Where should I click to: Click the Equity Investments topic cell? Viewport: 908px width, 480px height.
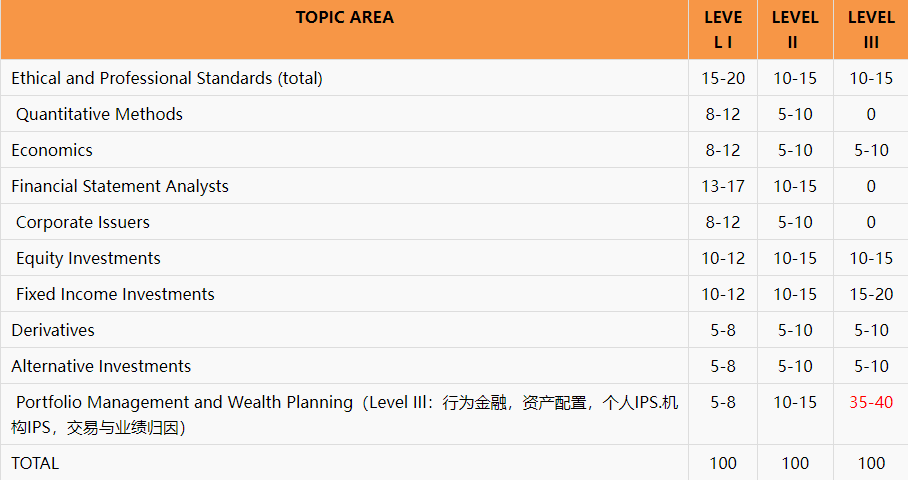(88, 258)
